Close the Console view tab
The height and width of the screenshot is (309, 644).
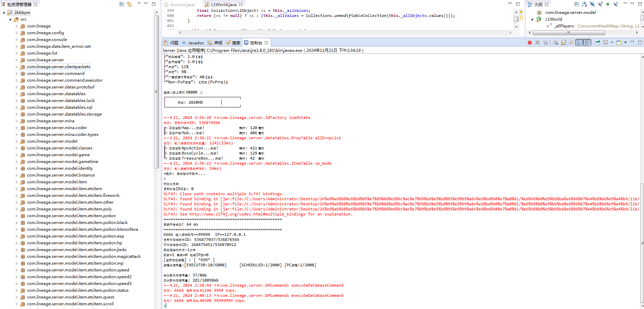pyautogui.click(x=266, y=43)
